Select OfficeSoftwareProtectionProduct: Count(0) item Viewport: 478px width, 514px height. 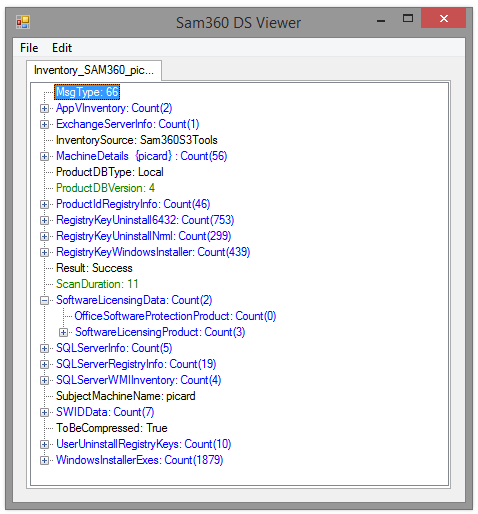point(175,316)
